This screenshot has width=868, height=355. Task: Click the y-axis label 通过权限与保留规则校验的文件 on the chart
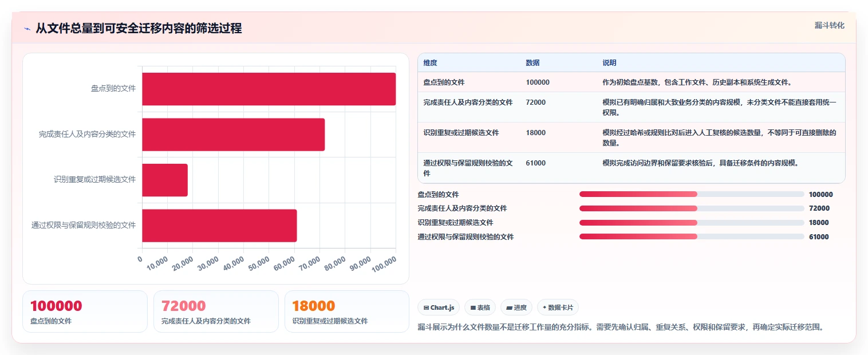pos(84,226)
